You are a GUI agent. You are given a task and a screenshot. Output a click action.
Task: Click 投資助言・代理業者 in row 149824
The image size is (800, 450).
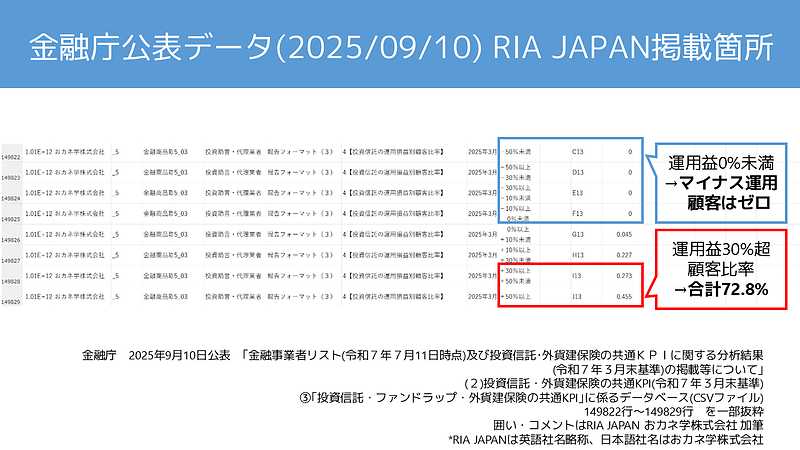coord(231,190)
